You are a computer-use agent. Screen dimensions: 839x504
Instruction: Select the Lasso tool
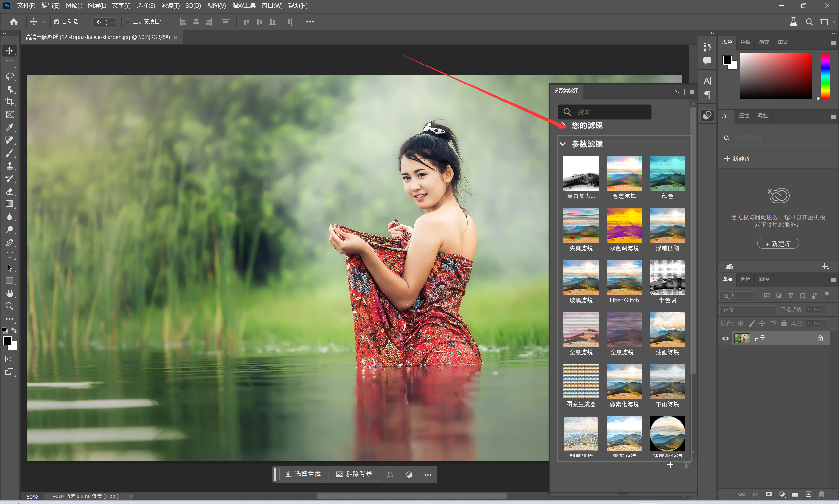[10, 76]
